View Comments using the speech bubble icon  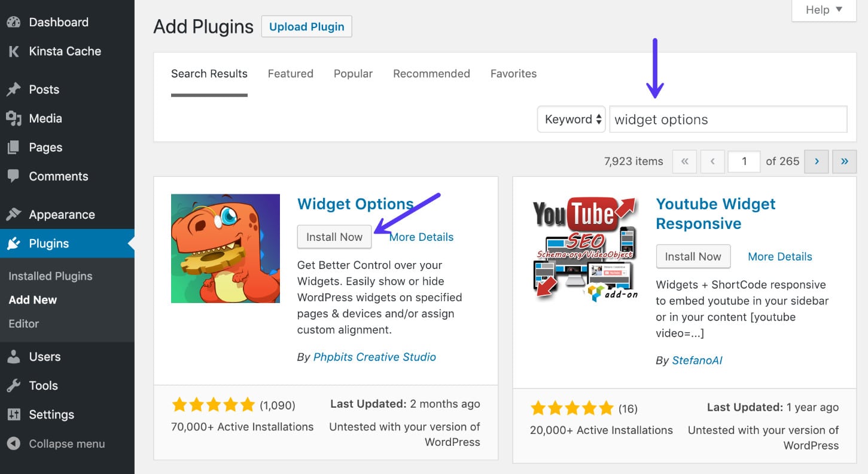13,176
